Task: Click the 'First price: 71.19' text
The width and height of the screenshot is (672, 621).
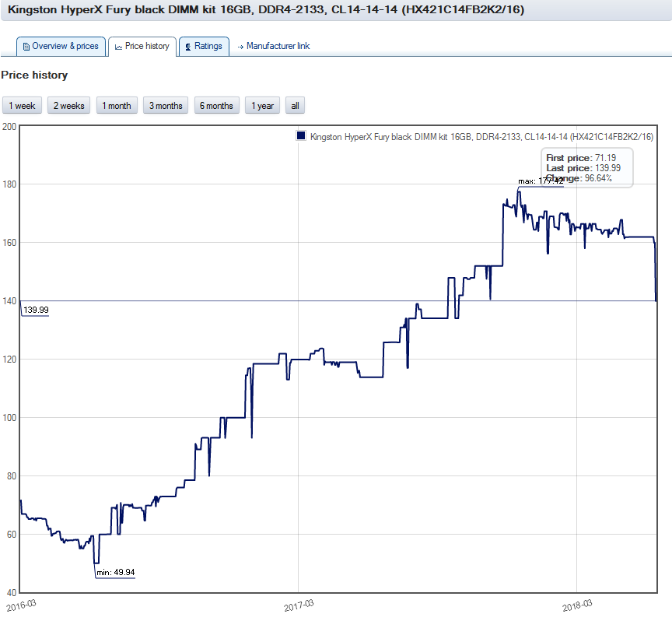Action: pos(581,158)
